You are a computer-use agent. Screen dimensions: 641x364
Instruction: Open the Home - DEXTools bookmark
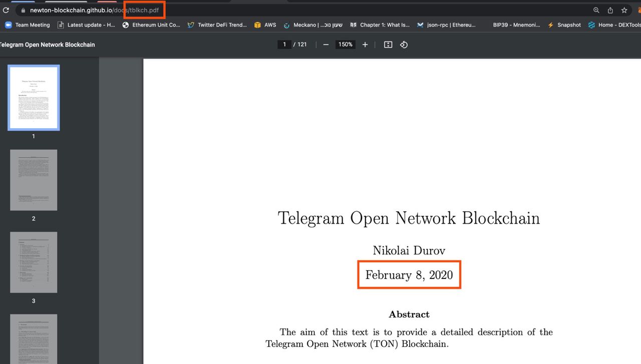(x=614, y=25)
